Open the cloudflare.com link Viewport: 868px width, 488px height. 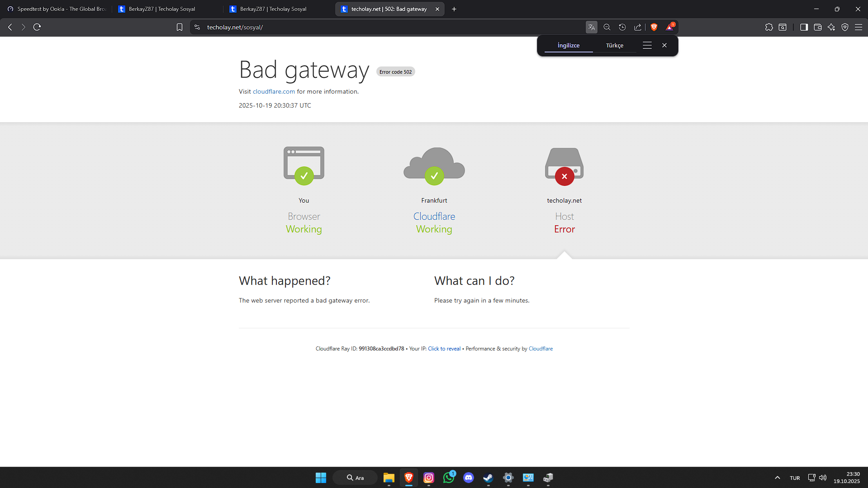pyautogui.click(x=274, y=91)
